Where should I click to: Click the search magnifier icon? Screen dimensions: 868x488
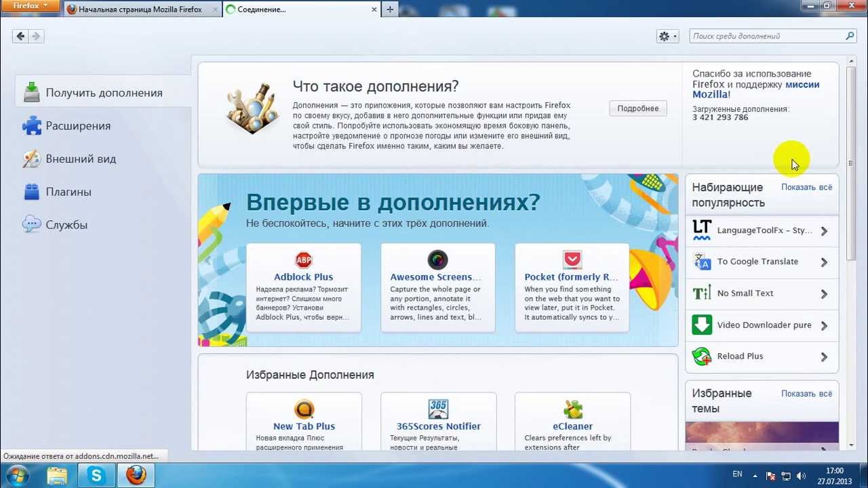[850, 36]
